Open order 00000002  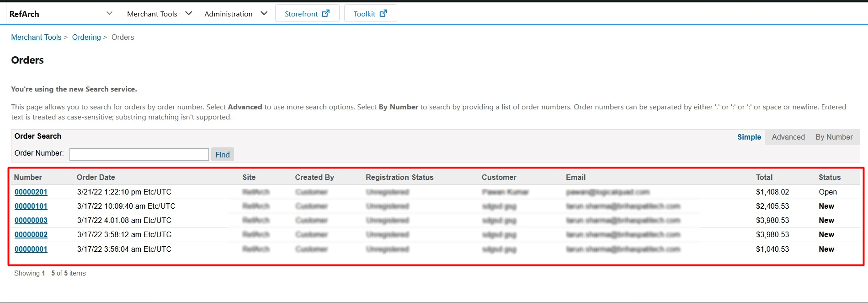click(31, 234)
